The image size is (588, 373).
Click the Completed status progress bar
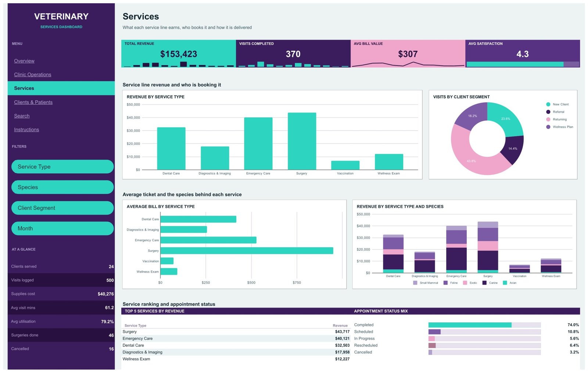pyautogui.click(x=484, y=325)
